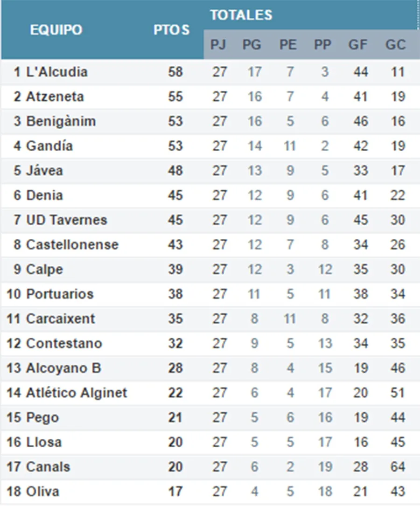The width and height of the screenshot is (420, 506).
Task: Open the L'Alcudia team link
Action: [57, 72]
